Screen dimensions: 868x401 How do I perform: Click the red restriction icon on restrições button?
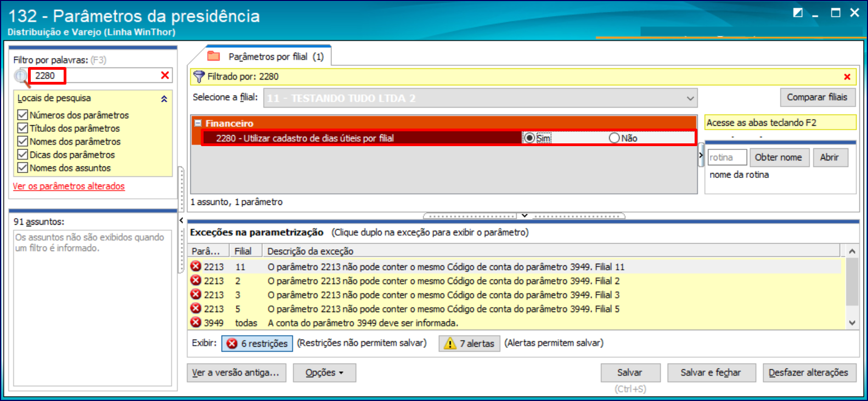point(232,343)
